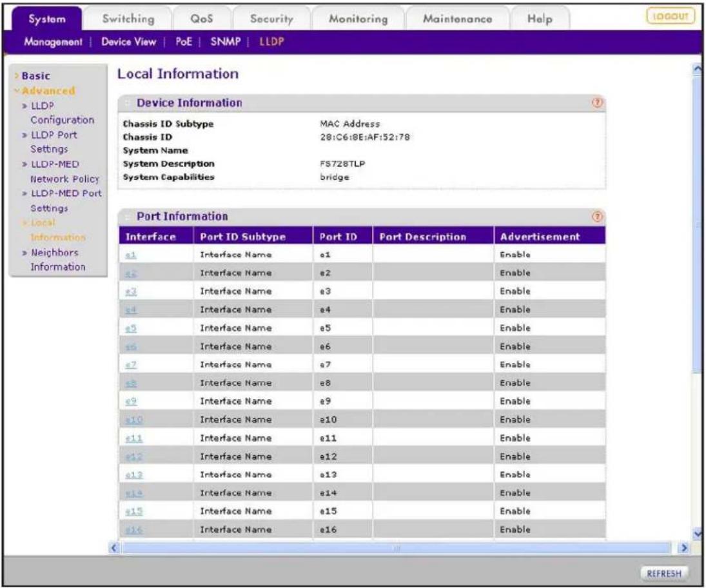Open interface e3 link
The image size is (706, 588).
(x=131, y=292)
